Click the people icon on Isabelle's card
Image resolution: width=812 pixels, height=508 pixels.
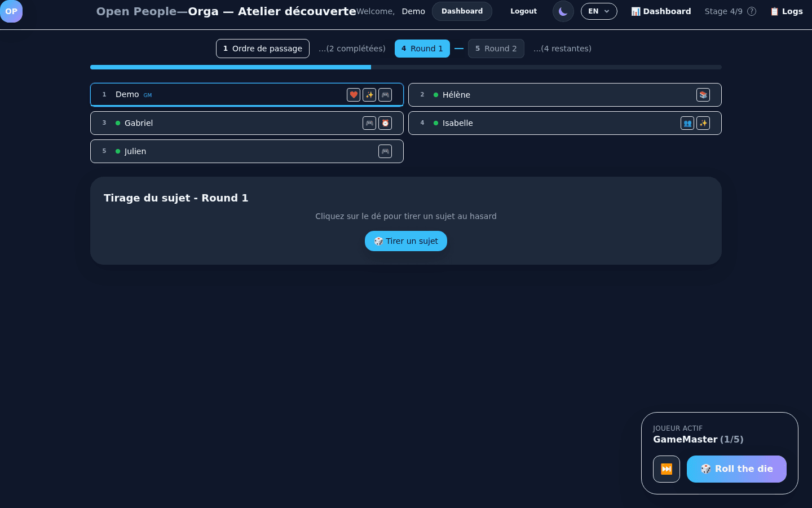point(687,123)
